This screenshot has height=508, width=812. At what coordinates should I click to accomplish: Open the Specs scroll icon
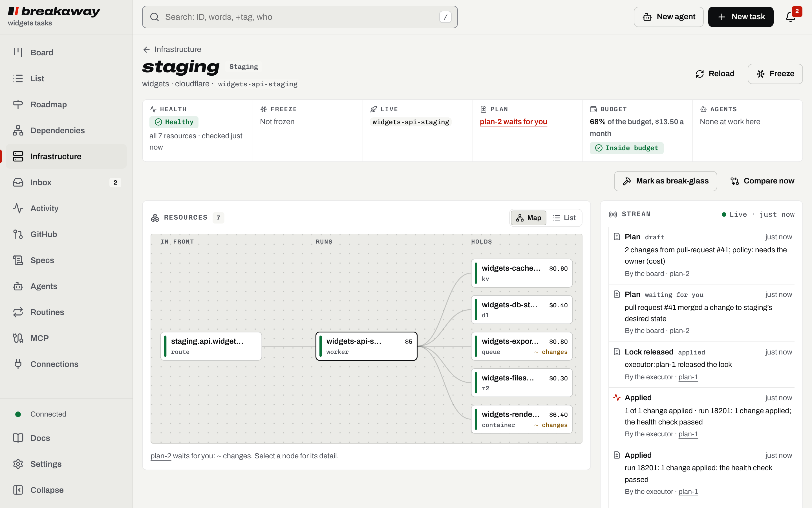[18, 260]
